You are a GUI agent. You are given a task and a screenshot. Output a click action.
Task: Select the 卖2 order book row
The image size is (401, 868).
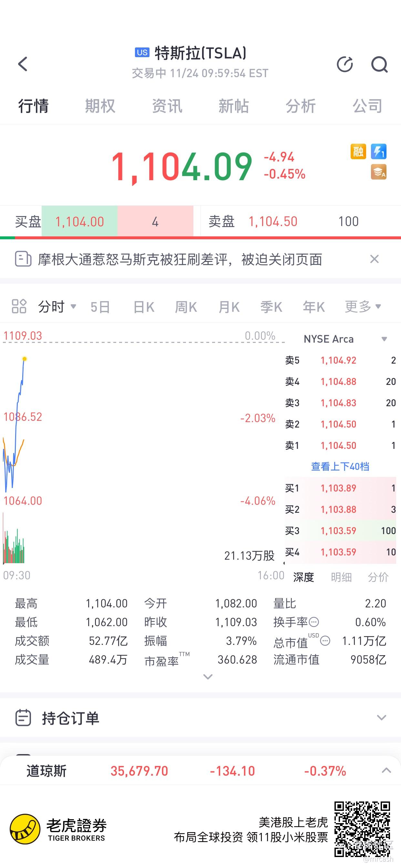pos(340,424)
